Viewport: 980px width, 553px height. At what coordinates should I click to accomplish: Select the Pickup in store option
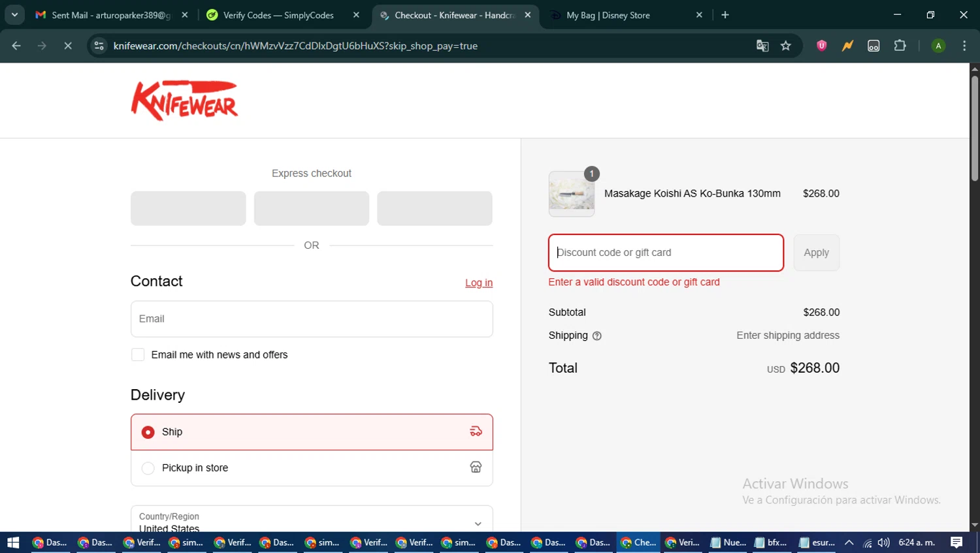click(312, 467)
